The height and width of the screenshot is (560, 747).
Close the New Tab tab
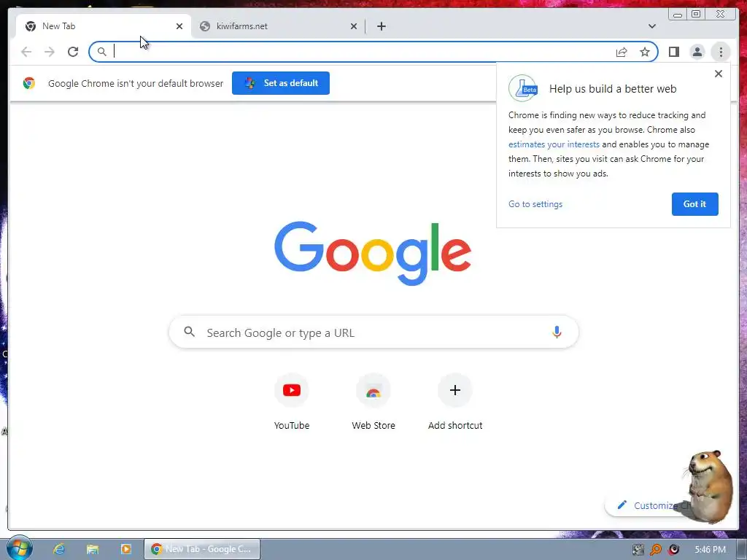coord(179,26)
